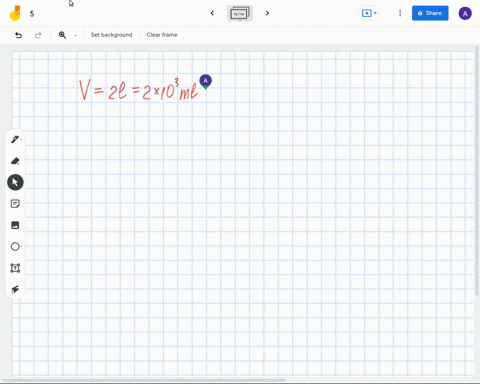The image size is (480, 384).
Task: Add a sticky note
Action: point(15,204)
